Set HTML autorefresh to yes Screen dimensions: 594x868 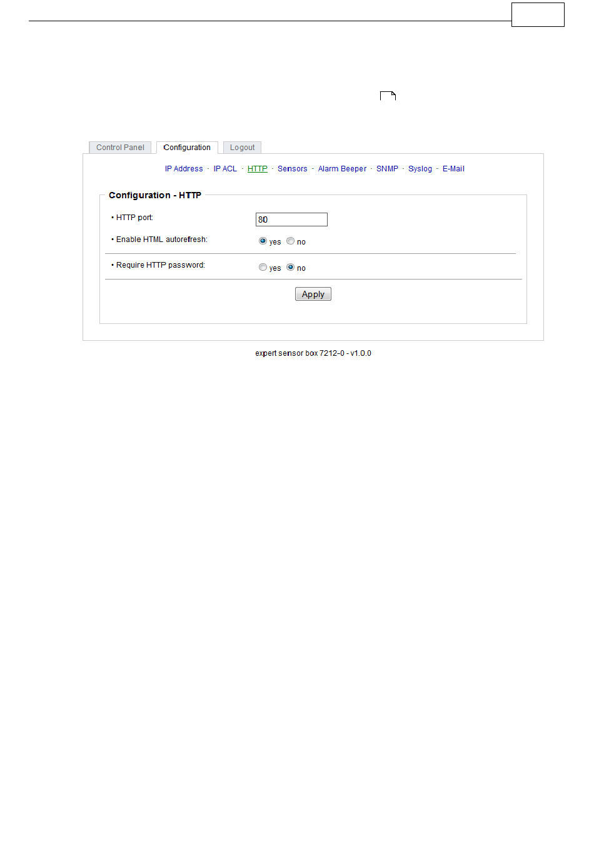point(263,241)
